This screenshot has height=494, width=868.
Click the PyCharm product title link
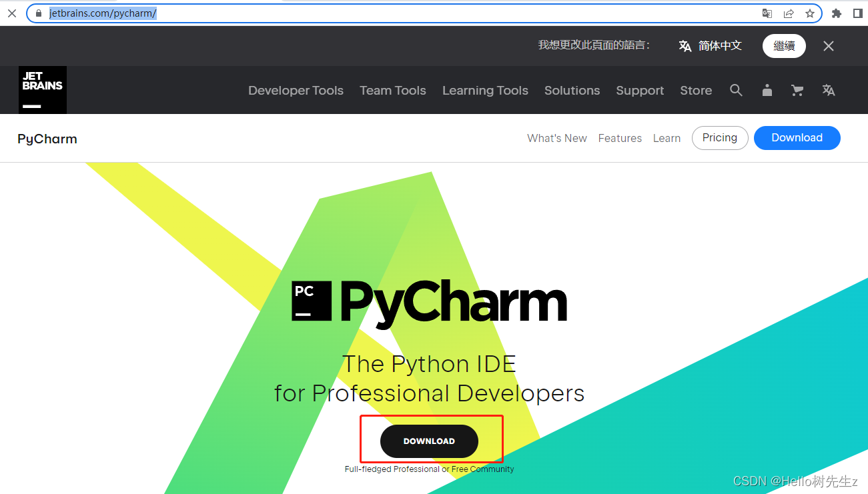[x=47, y=139]
